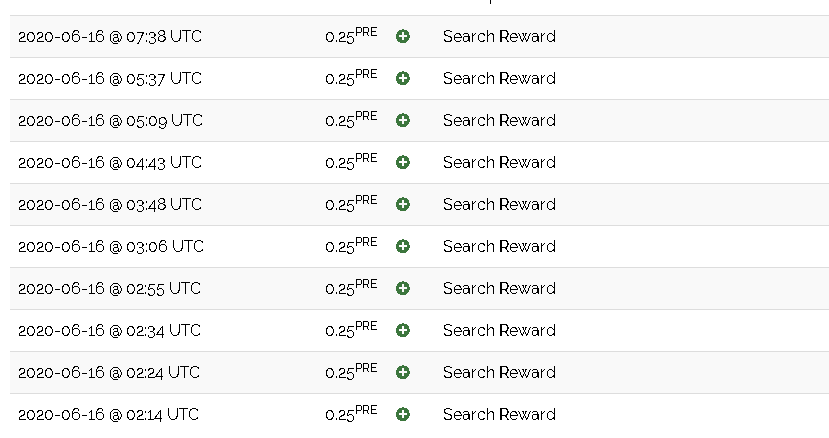Click green plus icon for 07:38 UTC reward

coord(403,36)
